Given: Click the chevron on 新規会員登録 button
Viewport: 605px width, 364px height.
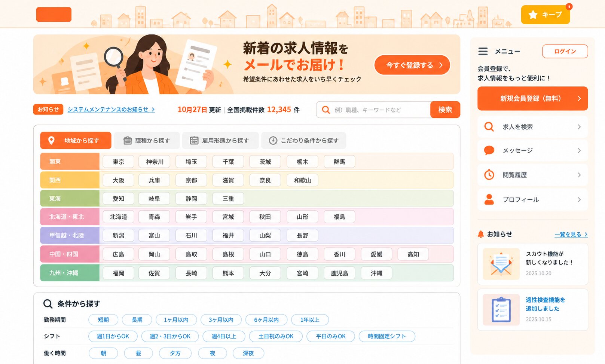Looking at the screenshot, I should [579, 98].
